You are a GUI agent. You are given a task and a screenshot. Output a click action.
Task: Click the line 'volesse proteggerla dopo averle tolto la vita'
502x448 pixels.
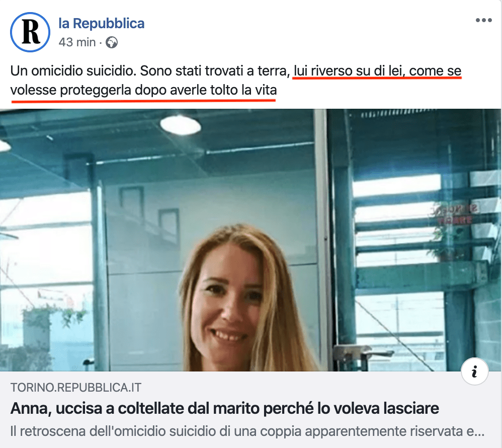coord(143,90)
